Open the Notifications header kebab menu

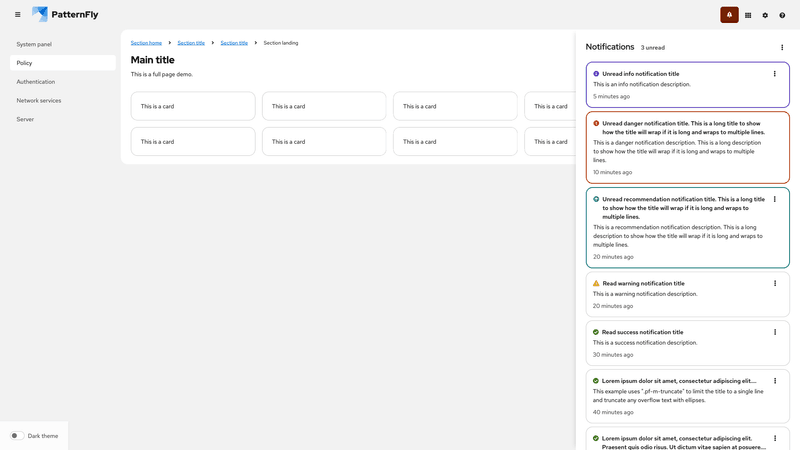tap(782, 47)
